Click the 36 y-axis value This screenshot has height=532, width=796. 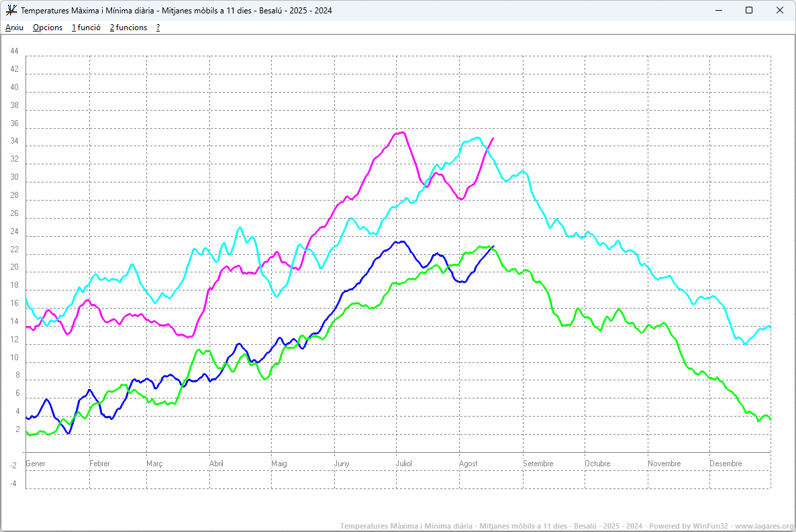[x=14, y=123]
